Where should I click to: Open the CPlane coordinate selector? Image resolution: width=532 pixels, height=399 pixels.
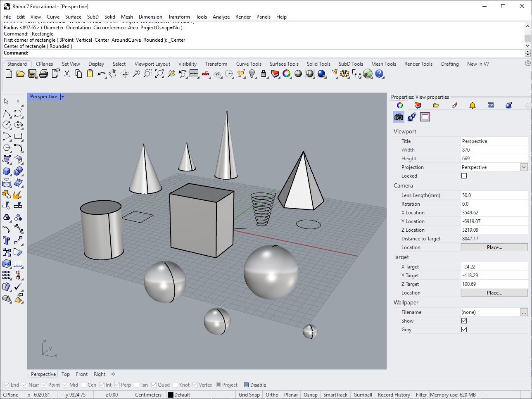pos(11,395)
